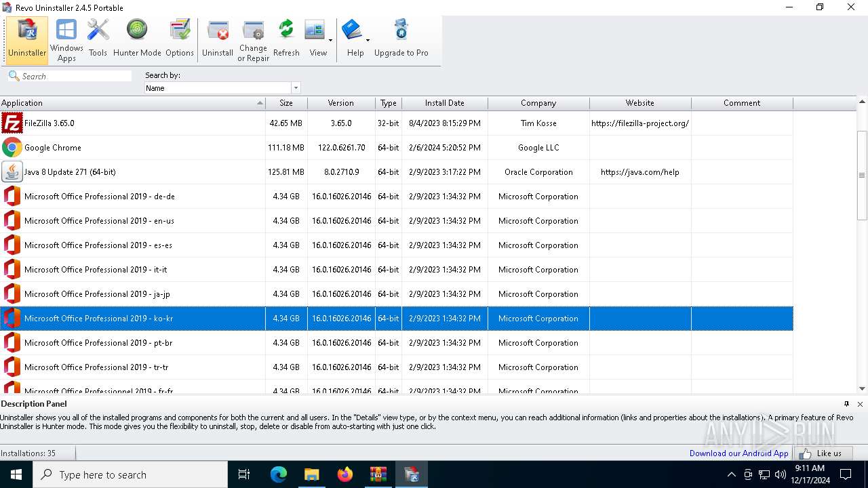Screen dimensions: 868x488
Task: Click the list vertical scrollbar thumb
Action: pyautogui.click(x=862, y=175)
